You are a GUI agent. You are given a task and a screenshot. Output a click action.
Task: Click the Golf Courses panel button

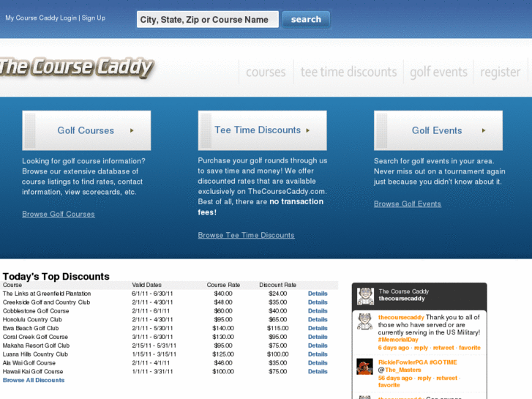86,130
